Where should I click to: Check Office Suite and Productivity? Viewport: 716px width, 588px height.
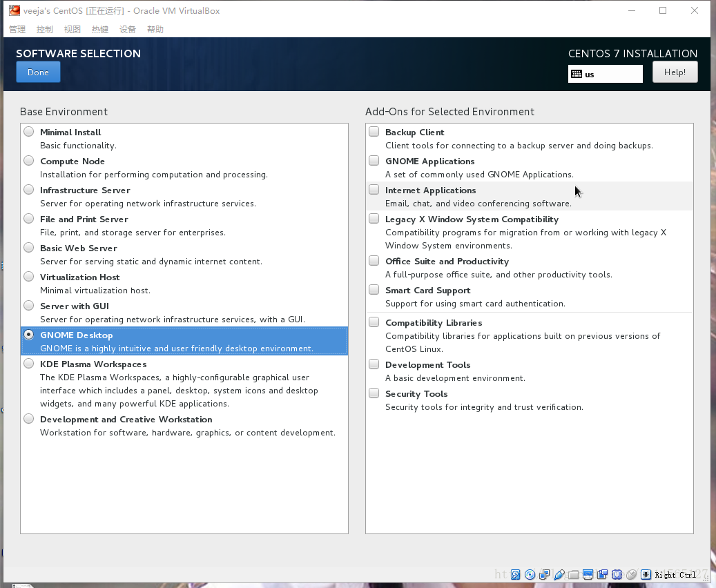pyautogui.click(x=374, y=261)
